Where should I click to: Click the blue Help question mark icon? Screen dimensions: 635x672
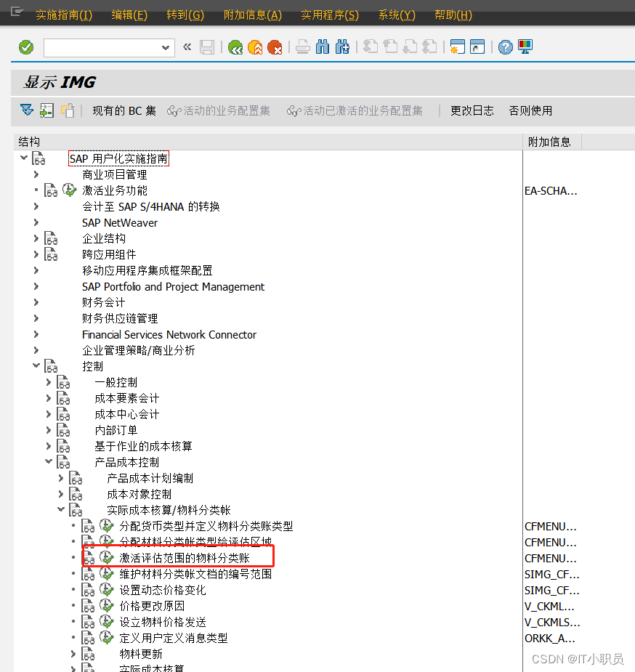pos(506,47)
